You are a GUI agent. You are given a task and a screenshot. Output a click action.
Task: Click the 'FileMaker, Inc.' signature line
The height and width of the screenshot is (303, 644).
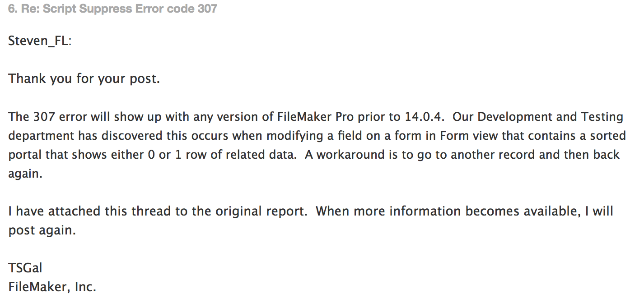tap(52, 287)
